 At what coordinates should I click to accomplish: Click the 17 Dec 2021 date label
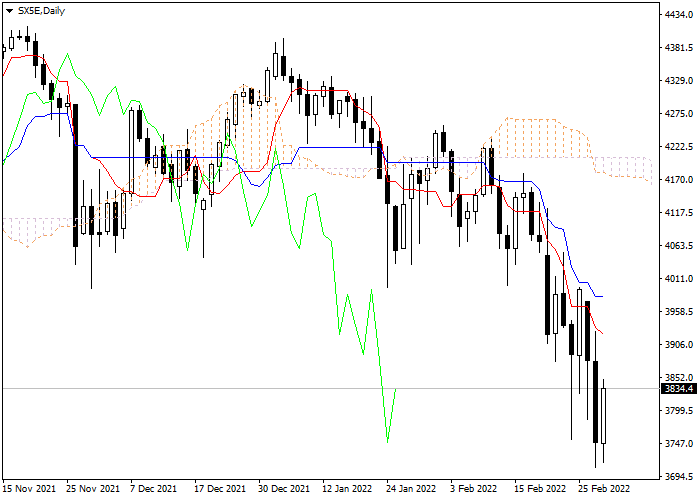coord(220,489)
